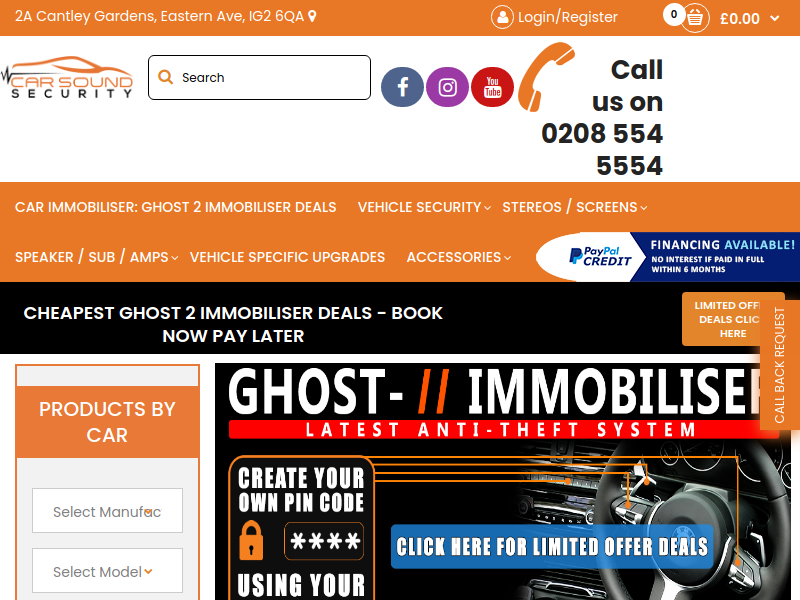800x600 pixels.
Task: Open the Call Back Request side tab
Action: [780, 365]
